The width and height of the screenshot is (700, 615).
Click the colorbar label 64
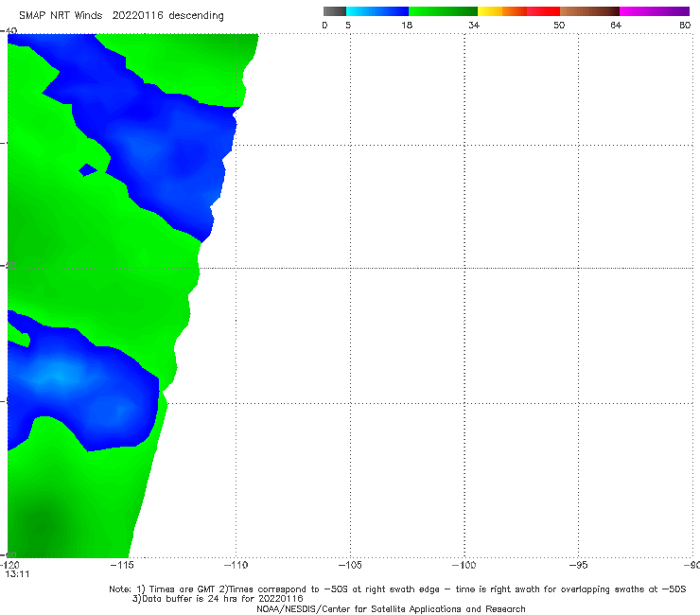point(616,25)
